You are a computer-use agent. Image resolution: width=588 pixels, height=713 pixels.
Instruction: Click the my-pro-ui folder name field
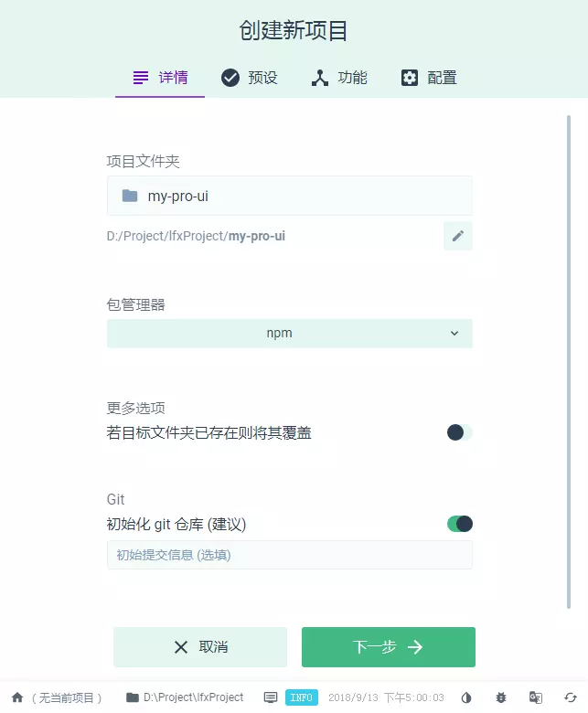(290, 196)
